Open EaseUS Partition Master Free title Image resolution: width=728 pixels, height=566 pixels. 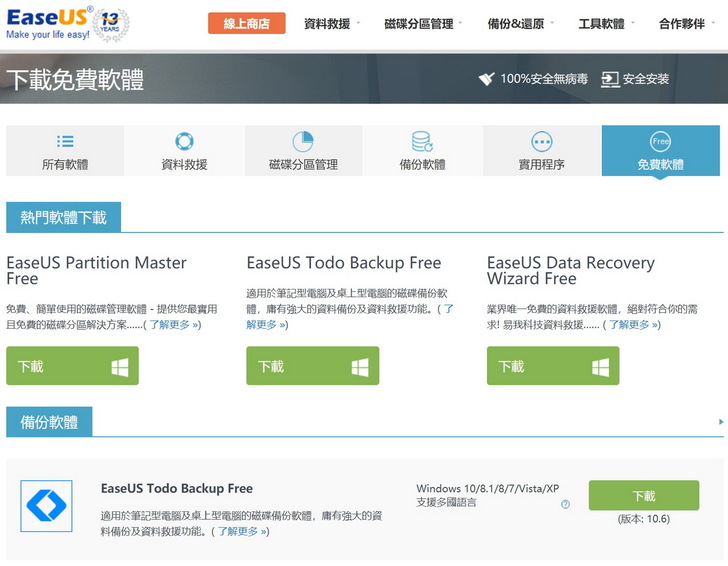click(x=96, y=270)
